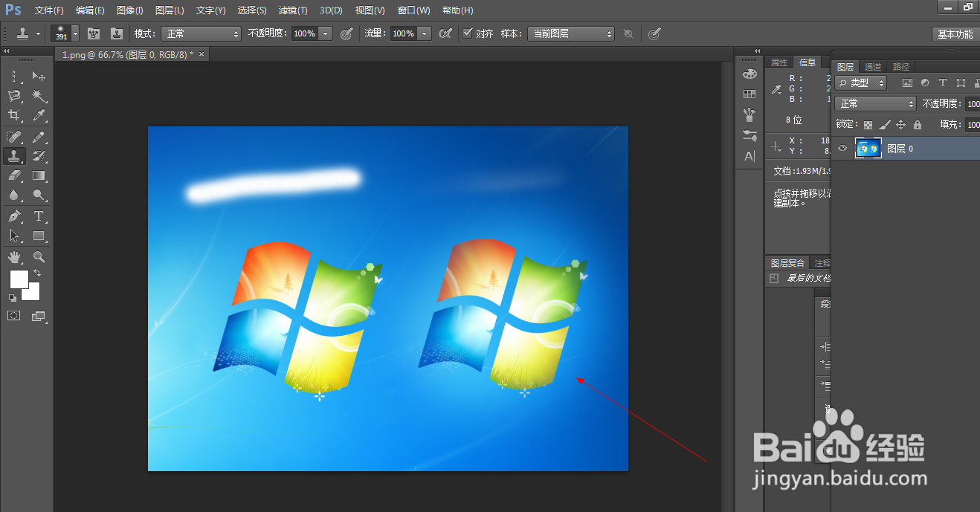Open brush preset picker dropdown
The height and width of the screenshot is (512, 980).
[74, 33]
